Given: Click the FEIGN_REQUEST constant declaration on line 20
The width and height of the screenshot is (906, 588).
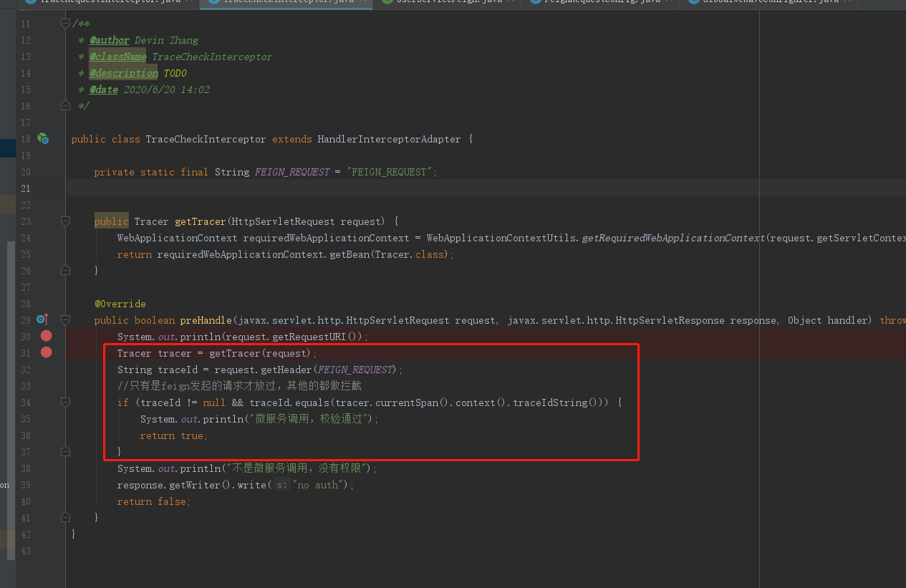Looking at the screenshot, I should coord(292,172).
